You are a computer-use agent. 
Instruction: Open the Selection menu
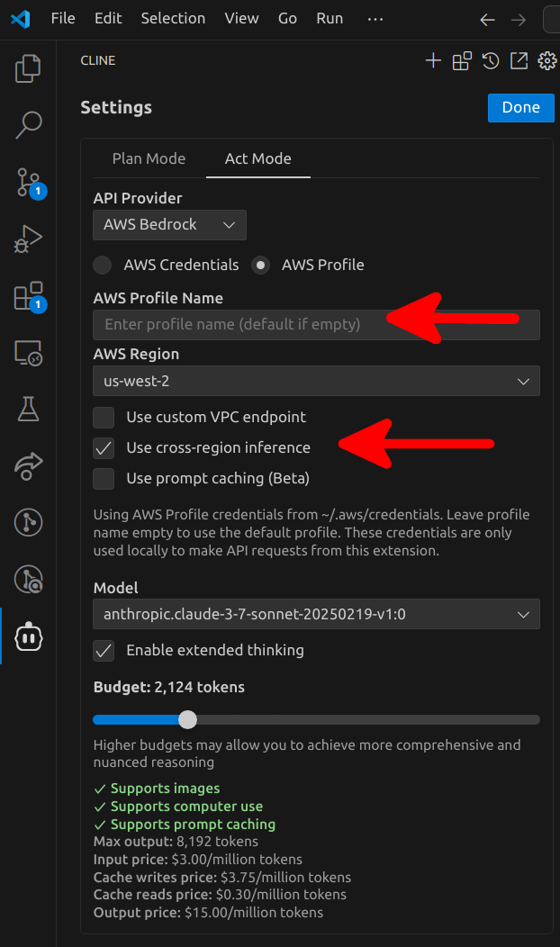click(x=173, y=19)
